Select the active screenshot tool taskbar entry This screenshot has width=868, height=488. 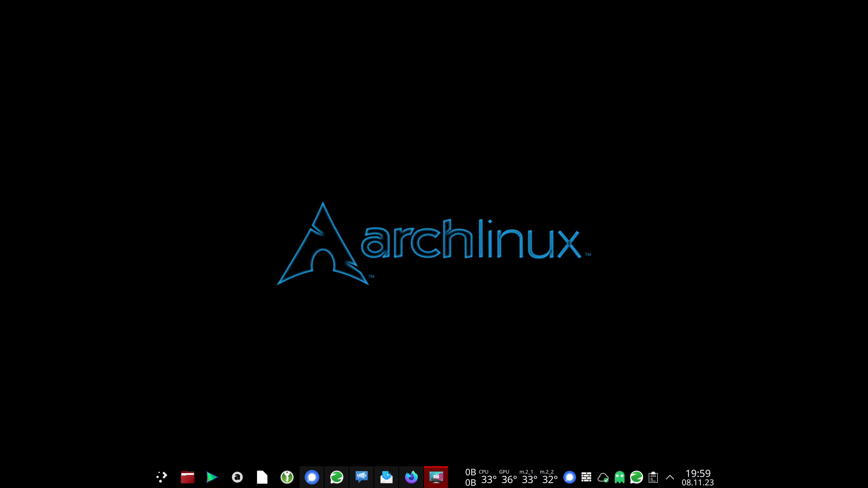click(436, 477)
